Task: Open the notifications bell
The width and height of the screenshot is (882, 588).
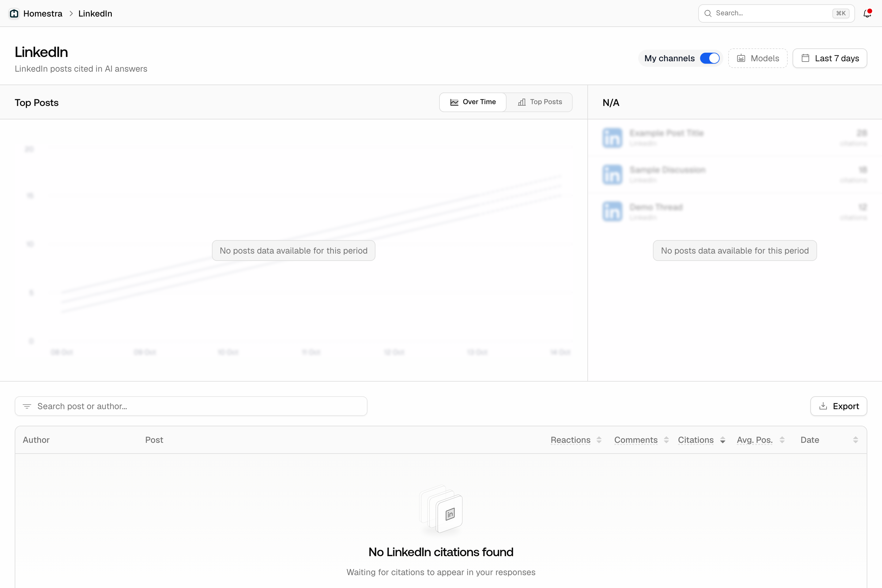Action: coord(867,13)
